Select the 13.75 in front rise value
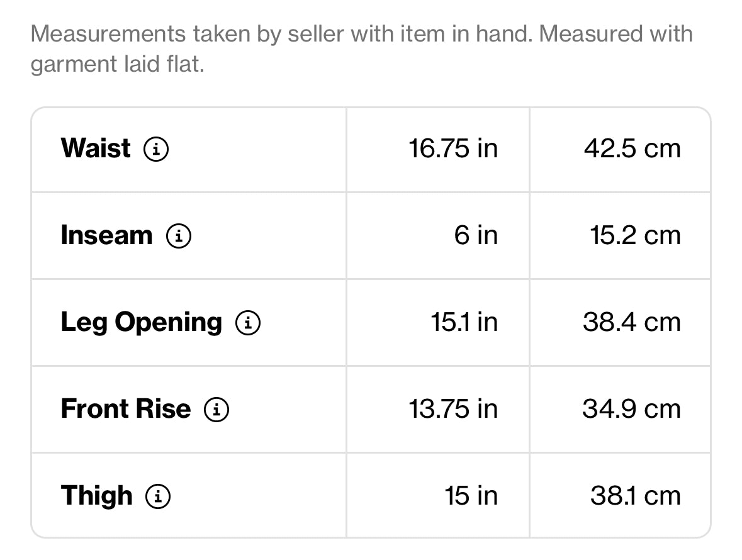 pos(453,408)
